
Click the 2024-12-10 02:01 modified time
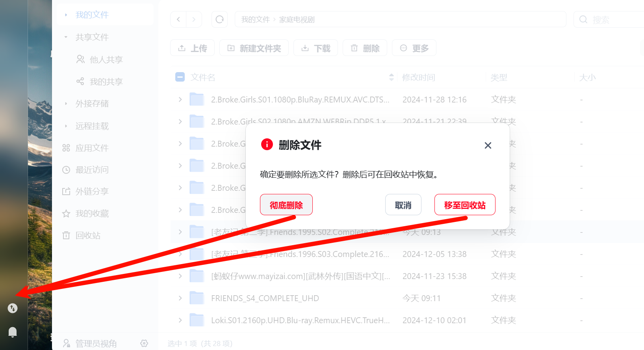pyautogui.click(x=434, y=320)
